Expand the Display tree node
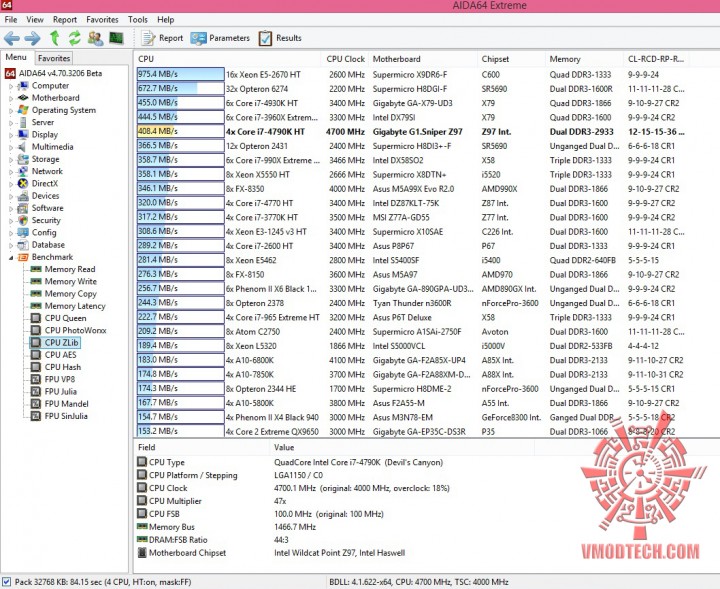 [11, 135]
